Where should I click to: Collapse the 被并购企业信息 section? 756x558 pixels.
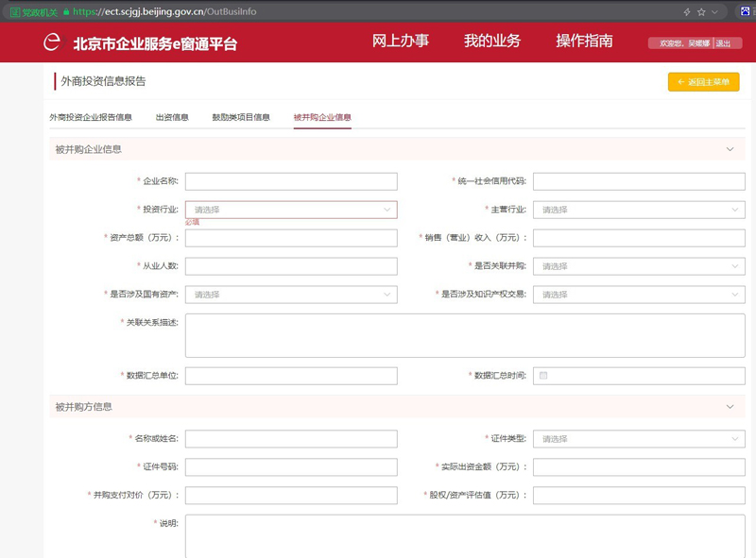pyautogui.click(x=729, y=149)
